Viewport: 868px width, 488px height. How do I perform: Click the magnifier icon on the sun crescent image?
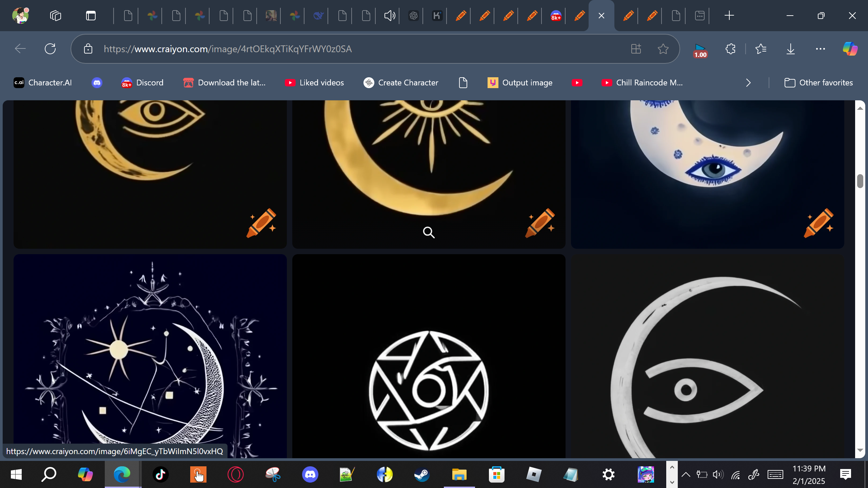[429, 232]
